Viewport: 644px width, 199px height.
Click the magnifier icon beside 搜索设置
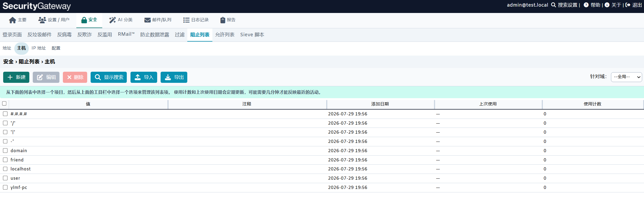tap(553, 5)
